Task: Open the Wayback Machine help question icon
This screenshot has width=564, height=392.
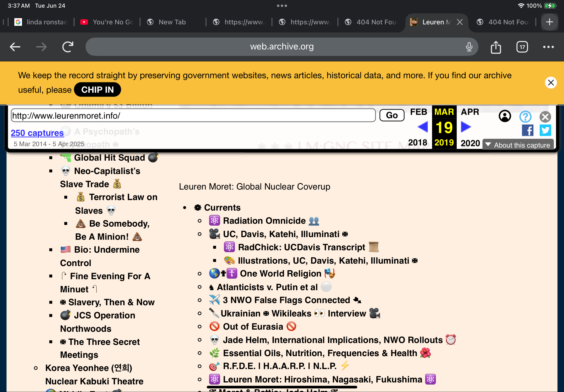Action: point(525,117)
